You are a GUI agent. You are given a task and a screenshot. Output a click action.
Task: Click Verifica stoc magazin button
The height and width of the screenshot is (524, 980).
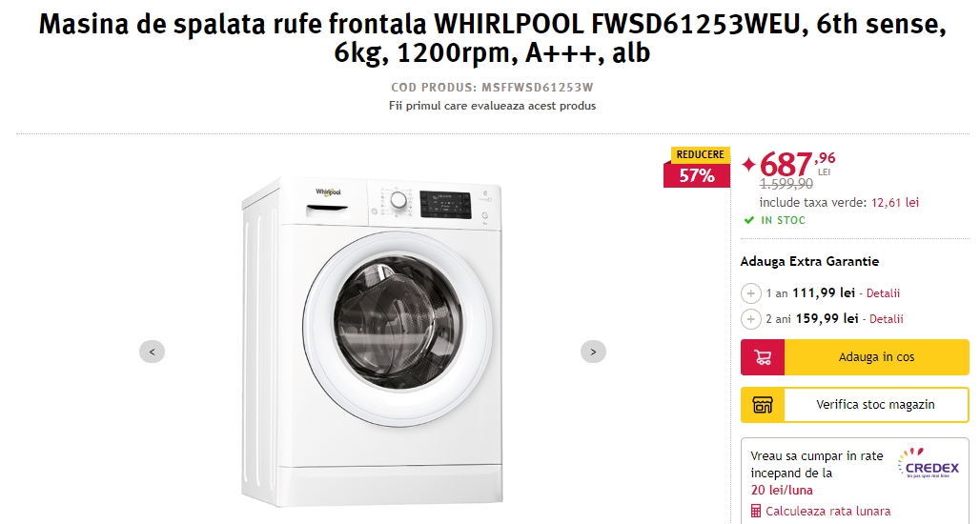click(x=855, y=405)
